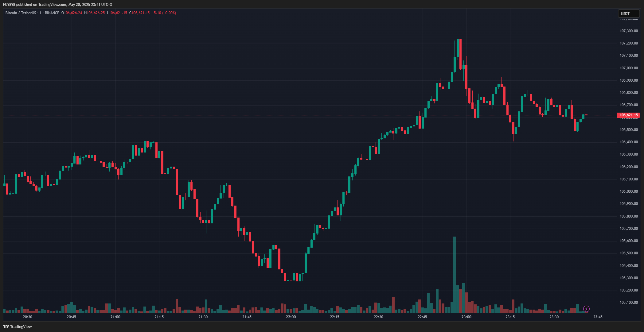This screenshot has width=644, height=332.
Task: Click the 23:45 label on time axis
Action: (598, 317)
